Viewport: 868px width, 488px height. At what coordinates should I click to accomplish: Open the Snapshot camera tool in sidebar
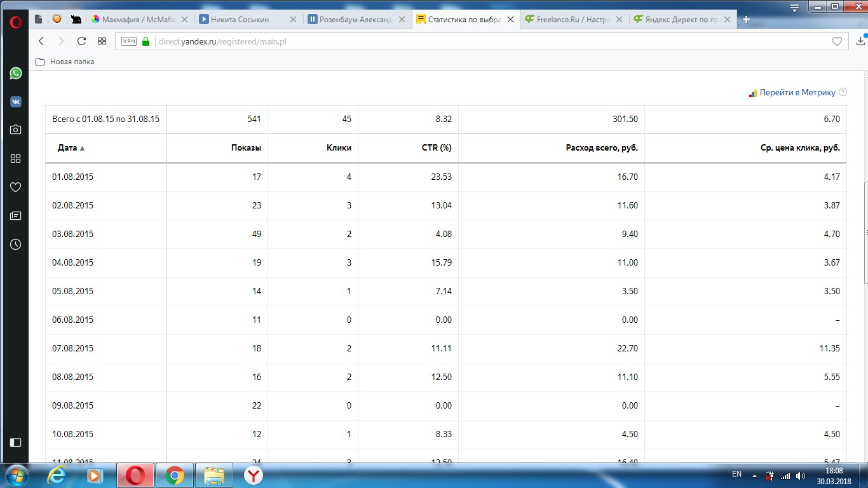[x=15, y=130]
